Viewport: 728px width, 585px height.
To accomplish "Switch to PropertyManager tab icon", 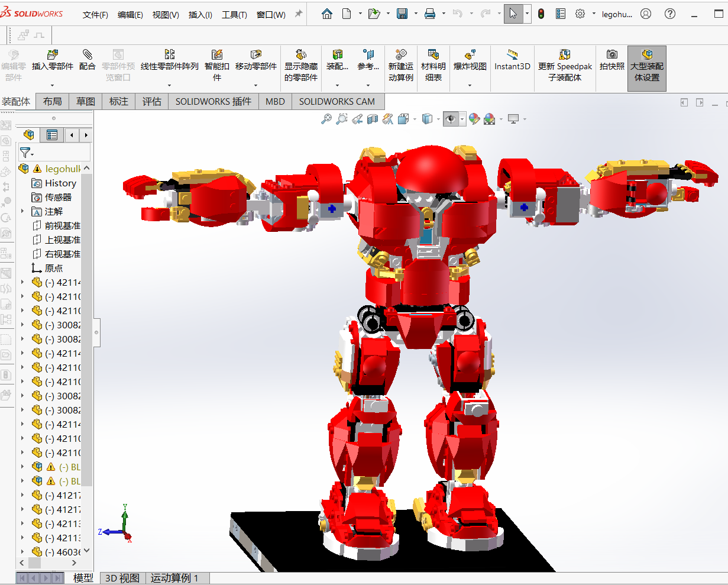I will coord(52,135).
